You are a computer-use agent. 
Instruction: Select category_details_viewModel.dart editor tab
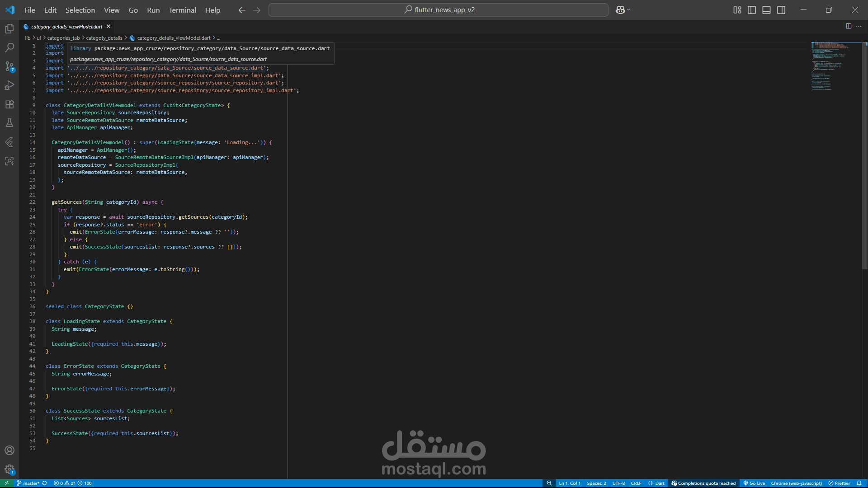[66, 27]
